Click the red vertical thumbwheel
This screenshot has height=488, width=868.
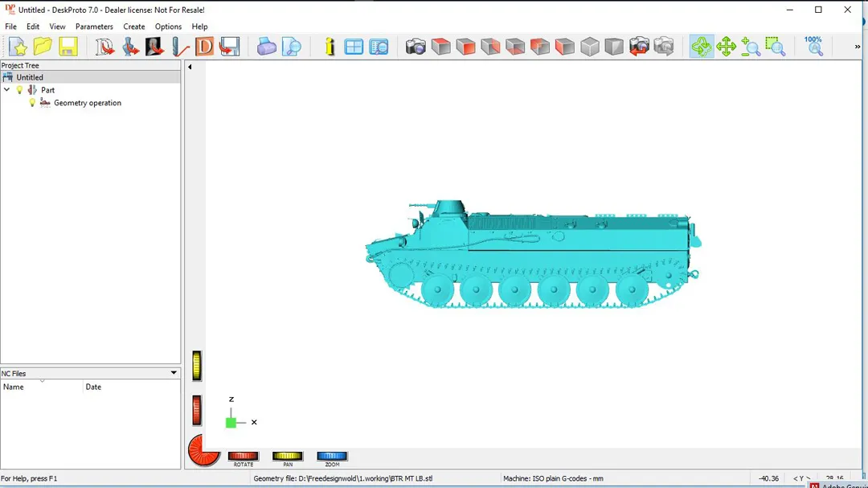(x=197, y=410)
